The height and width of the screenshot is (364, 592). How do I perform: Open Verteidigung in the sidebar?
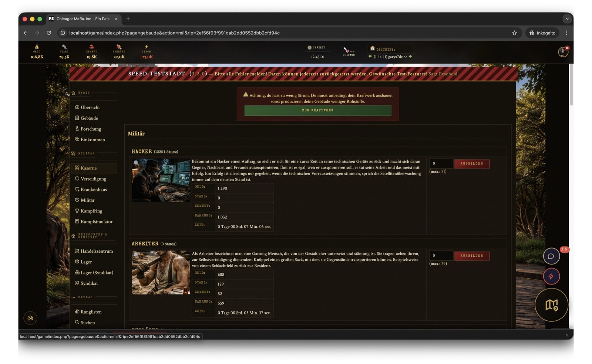93,179
